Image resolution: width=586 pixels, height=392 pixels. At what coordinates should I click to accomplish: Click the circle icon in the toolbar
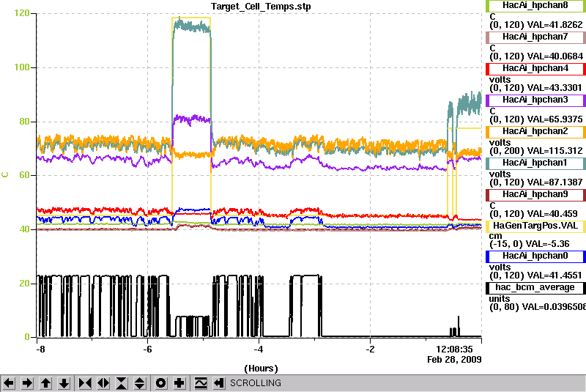tap(161, 383)
